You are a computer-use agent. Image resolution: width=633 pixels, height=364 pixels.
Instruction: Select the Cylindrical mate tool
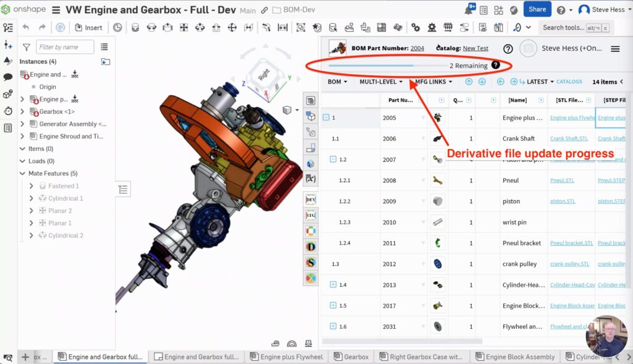200,27
